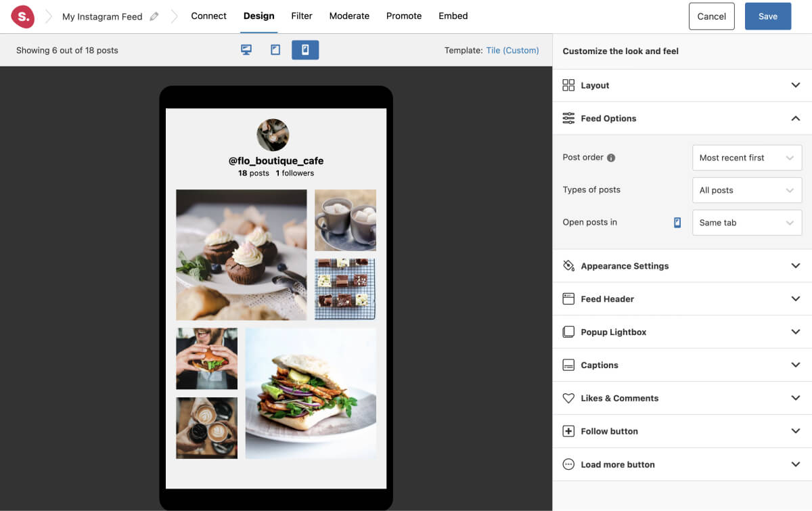The width and height of the screenshot is (812, 511).
Task: Click the Feed Options sliders icon
Action: [x=568, y=118]
